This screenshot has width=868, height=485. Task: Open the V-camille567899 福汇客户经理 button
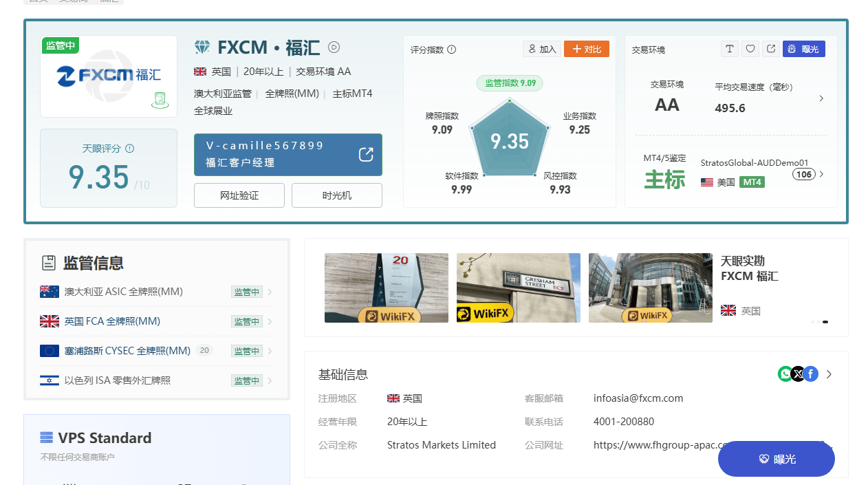click(288, 155)
